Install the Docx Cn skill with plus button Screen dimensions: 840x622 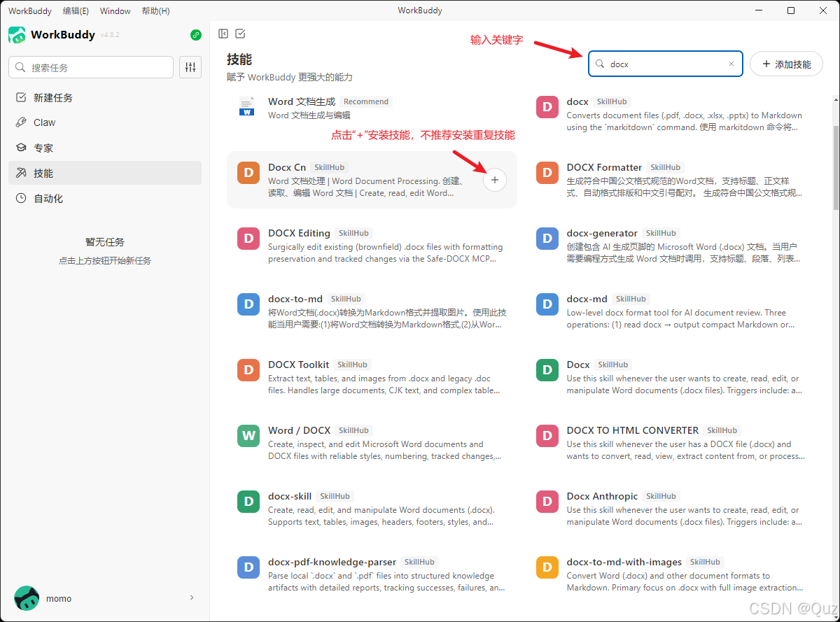[x=495, y=180]
